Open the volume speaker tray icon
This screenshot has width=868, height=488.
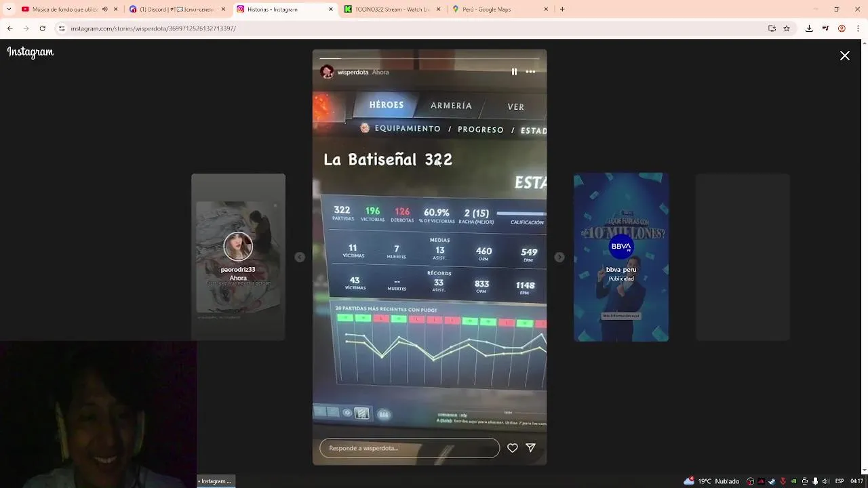(x=825, y=481)
